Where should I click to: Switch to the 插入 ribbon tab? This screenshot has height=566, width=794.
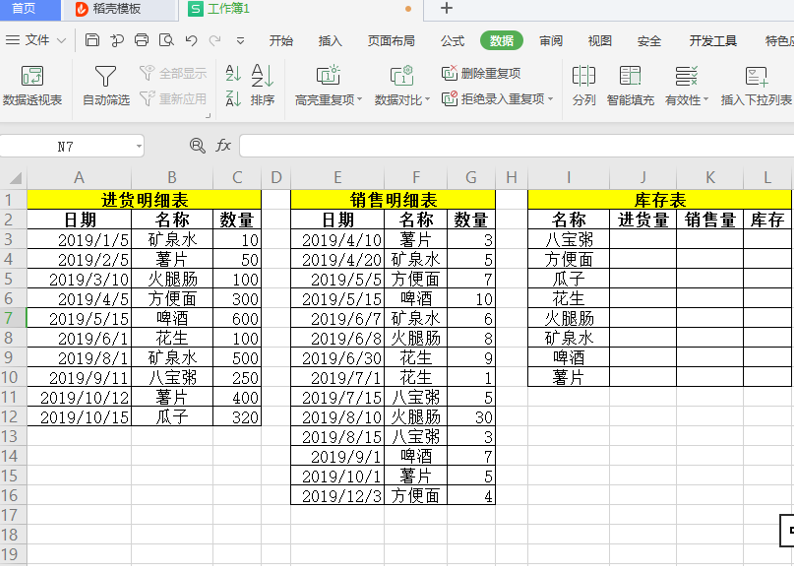[330, 41]
